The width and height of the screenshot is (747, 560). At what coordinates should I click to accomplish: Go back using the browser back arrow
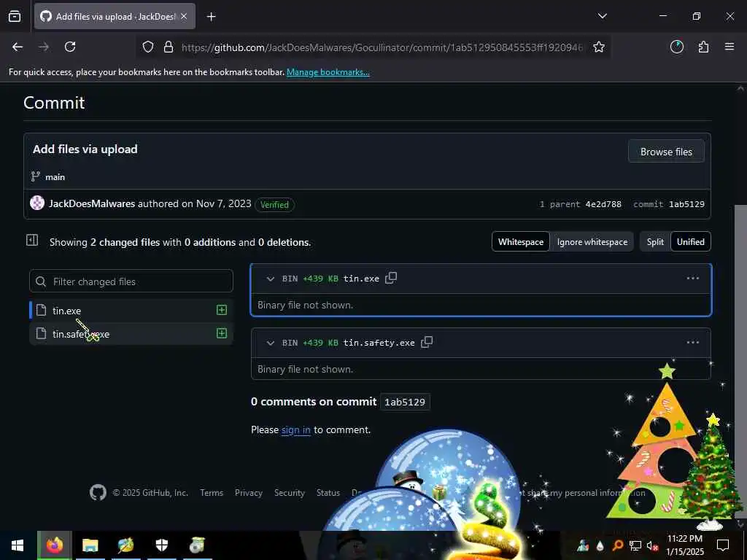(18, 47)
